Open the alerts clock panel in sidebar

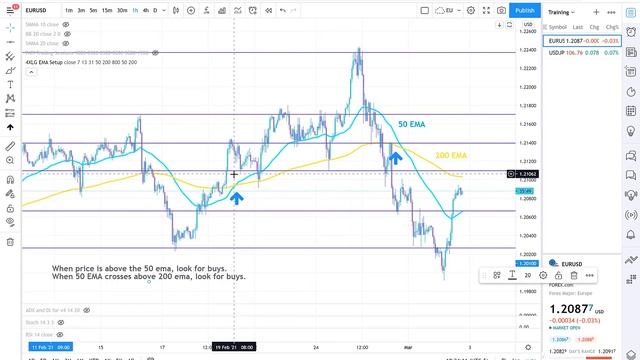(631, 32)
